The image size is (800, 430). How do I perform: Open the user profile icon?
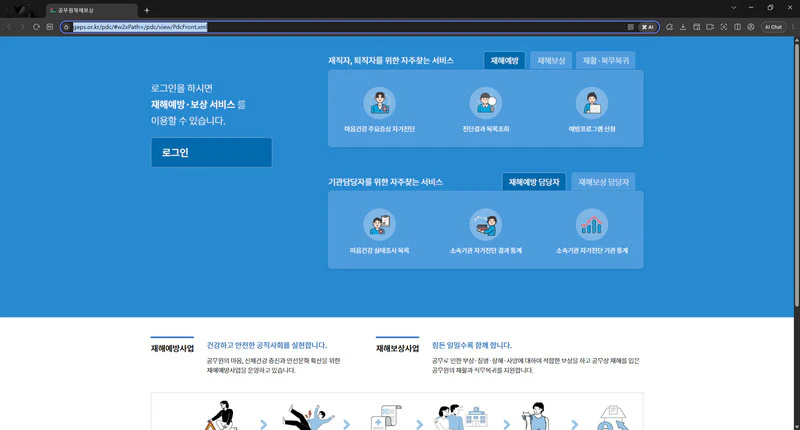click(x=751, y=27)
